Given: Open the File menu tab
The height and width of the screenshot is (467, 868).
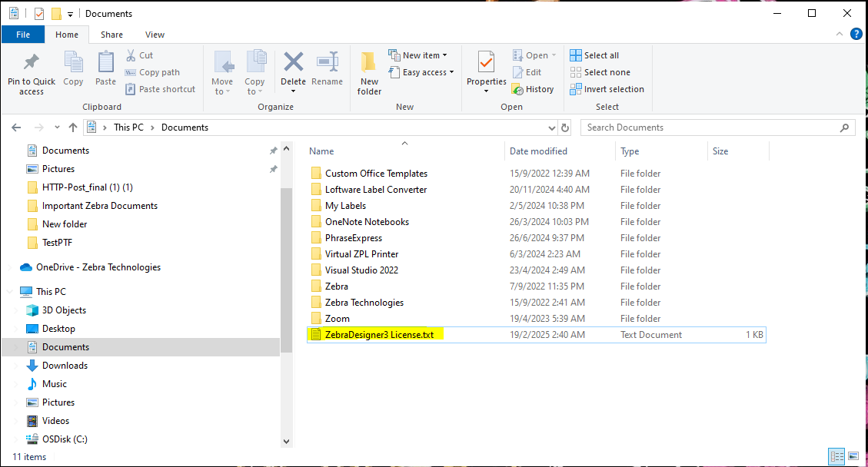Looking at the screenshot, I should pos(23,35).
